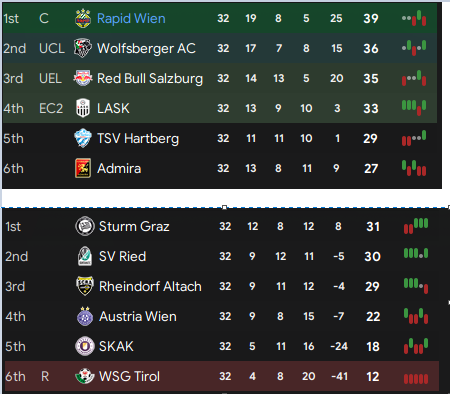View WSG Tirol recent form indicator
This screenshot has width=450, height=394.
point(416,379)
